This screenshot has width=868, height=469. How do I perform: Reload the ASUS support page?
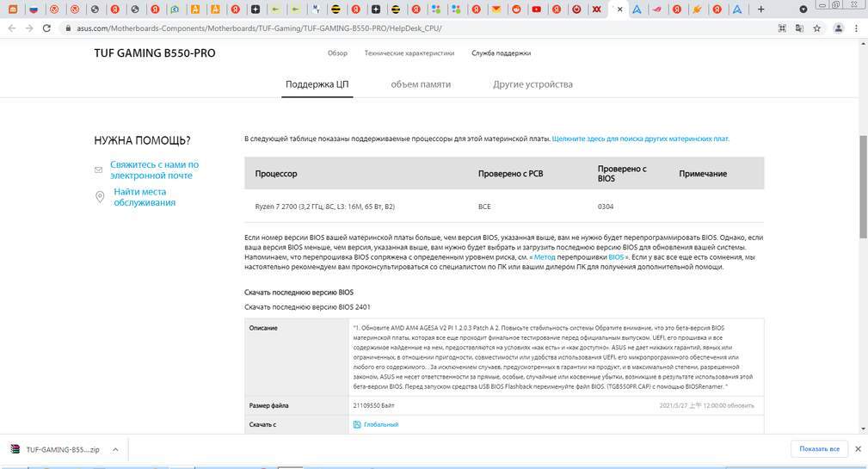46,28
